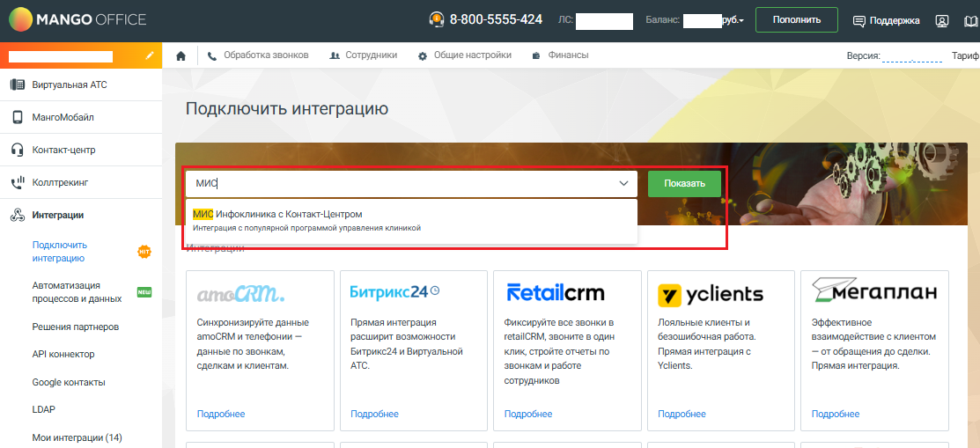The image size is (980, 448).
Task: Click the Коллтрекинг phone icon
Action: (18, 183)
